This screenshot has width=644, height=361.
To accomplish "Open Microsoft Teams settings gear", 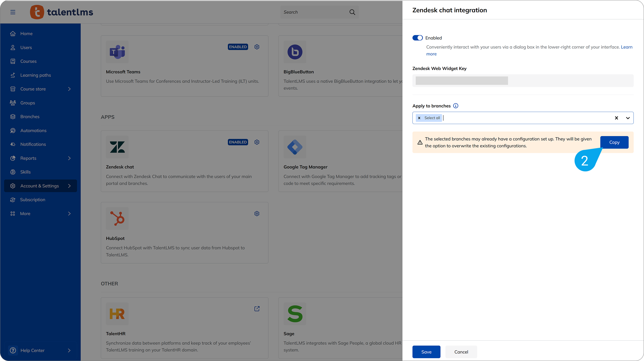I will pyautogui.click(x=257, y=47).
